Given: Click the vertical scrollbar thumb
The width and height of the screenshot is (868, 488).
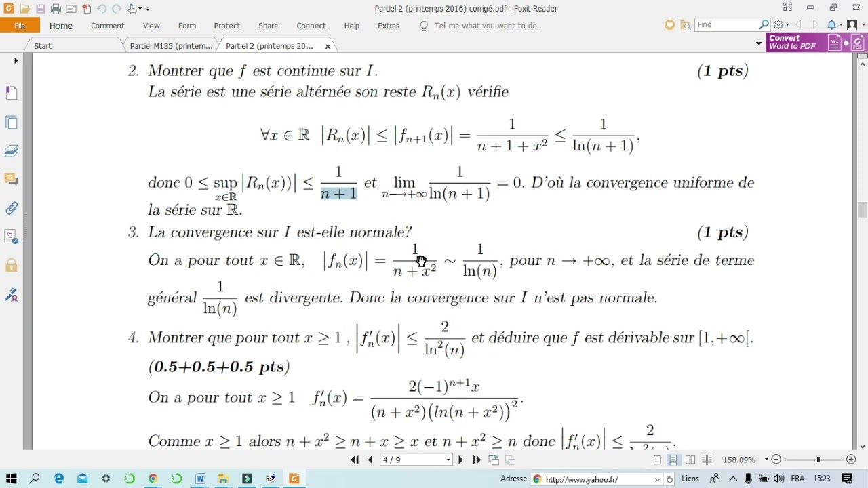Looking at the screenshot, I should click(x=863, y=209).
